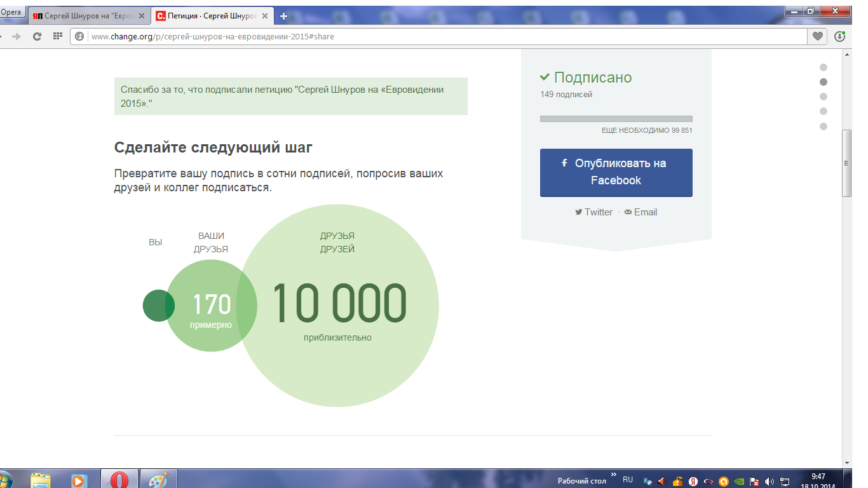Viewport: 868px width, 488px height.
Task: Click the scrollbar down arrow
Action: coord(846,463)
